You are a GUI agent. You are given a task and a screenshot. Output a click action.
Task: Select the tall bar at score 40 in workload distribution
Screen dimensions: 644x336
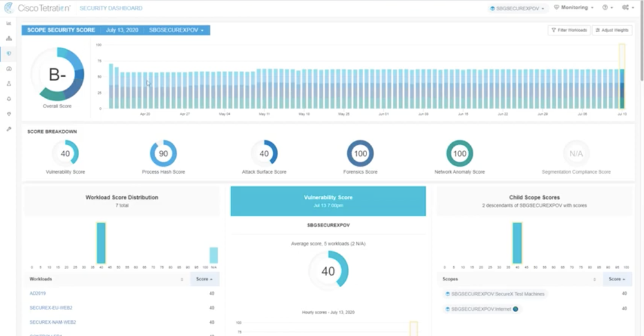(x=101, y=243)
